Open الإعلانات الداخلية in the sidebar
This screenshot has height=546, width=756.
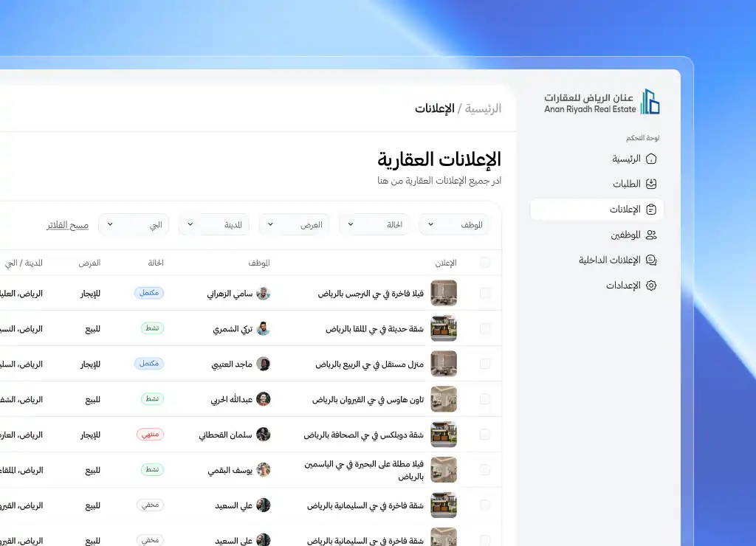click(597, 260)
